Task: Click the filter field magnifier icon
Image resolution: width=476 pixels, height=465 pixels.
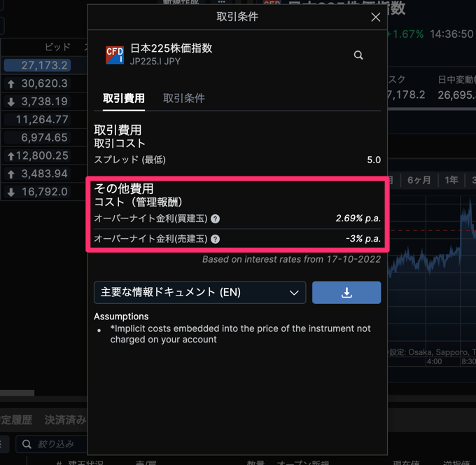Action: click(x=27, y=444)
